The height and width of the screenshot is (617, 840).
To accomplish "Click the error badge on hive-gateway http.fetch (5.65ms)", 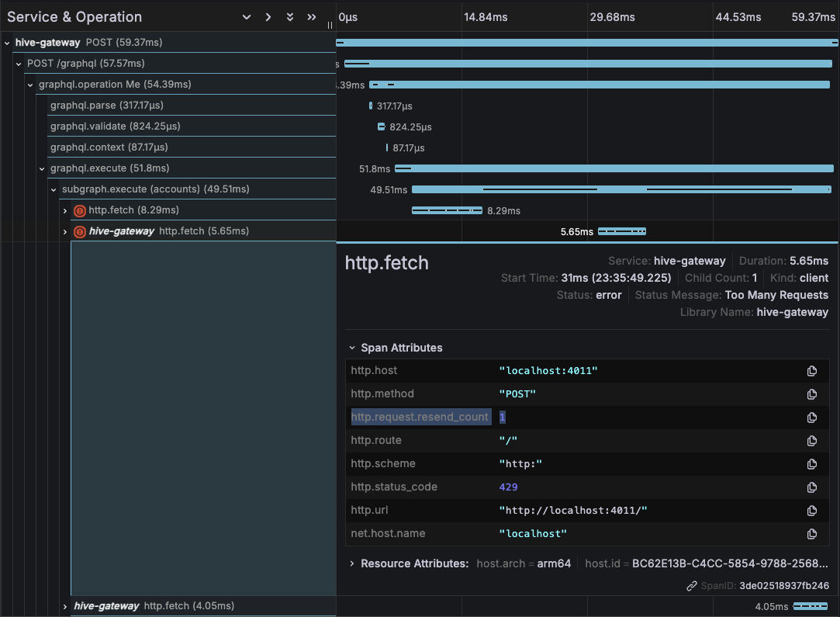I will click(x=78, y=231).
